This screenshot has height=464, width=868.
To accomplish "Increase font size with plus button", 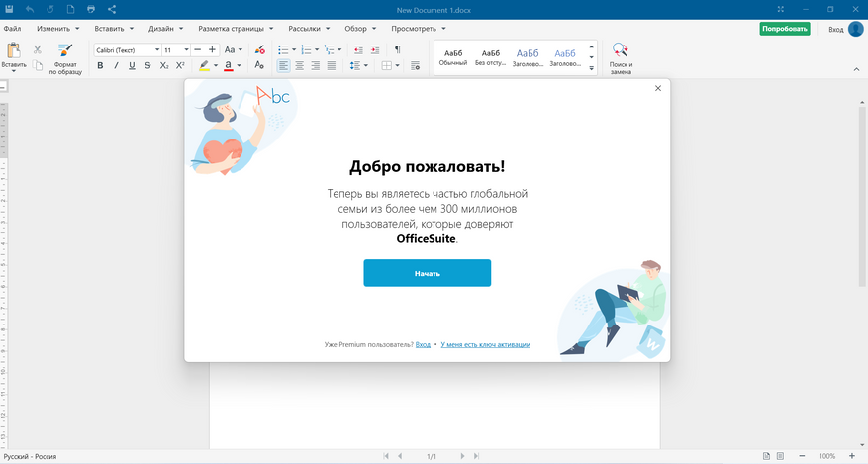I will [212, 49].
